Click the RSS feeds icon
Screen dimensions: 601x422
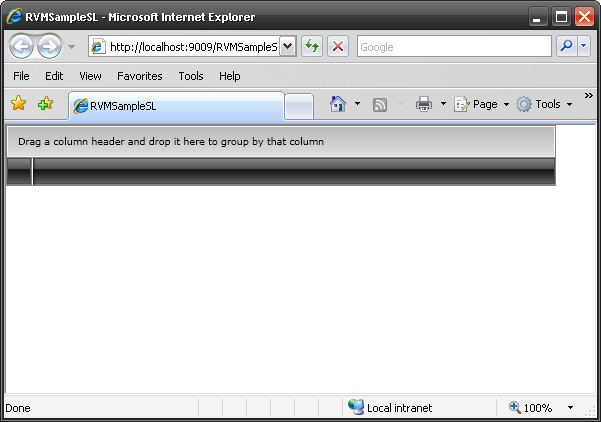[x=380, y=104]
